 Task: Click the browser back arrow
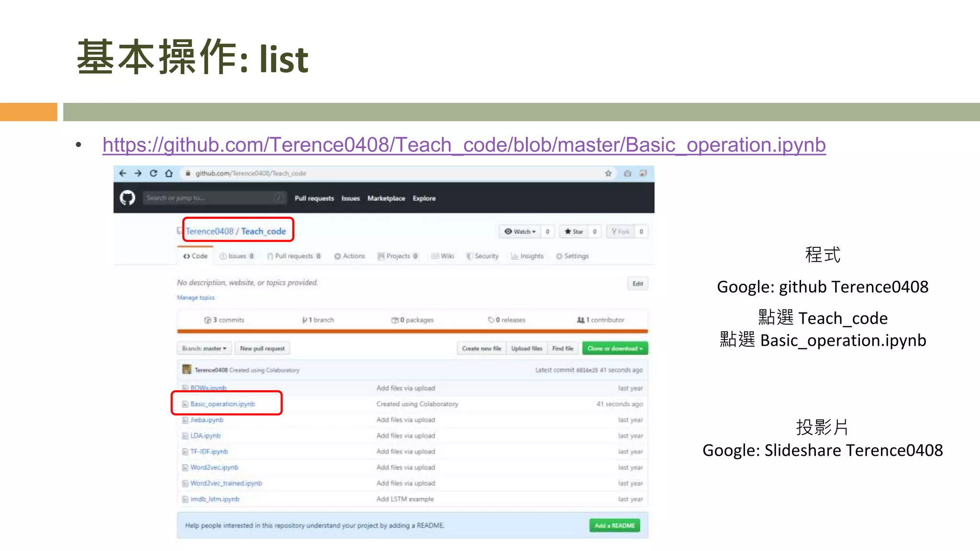tap(122, 173)
